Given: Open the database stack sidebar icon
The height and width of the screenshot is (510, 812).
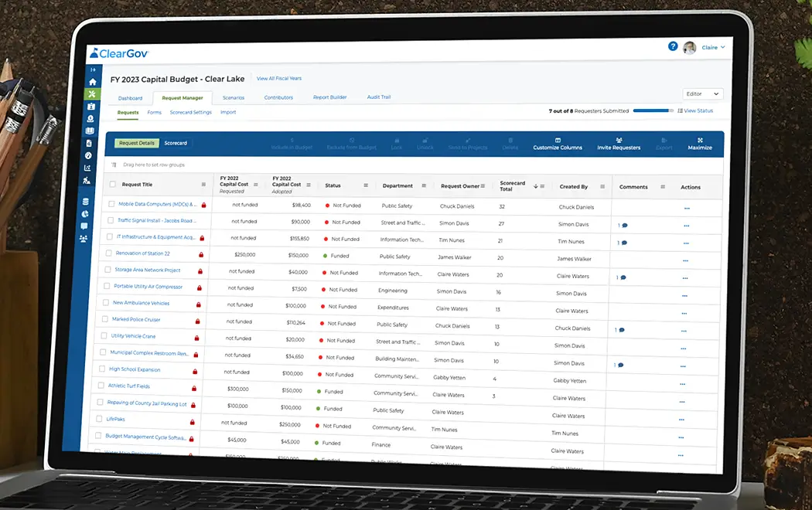Looking at the screenshot, I should (x=85, y=201).
